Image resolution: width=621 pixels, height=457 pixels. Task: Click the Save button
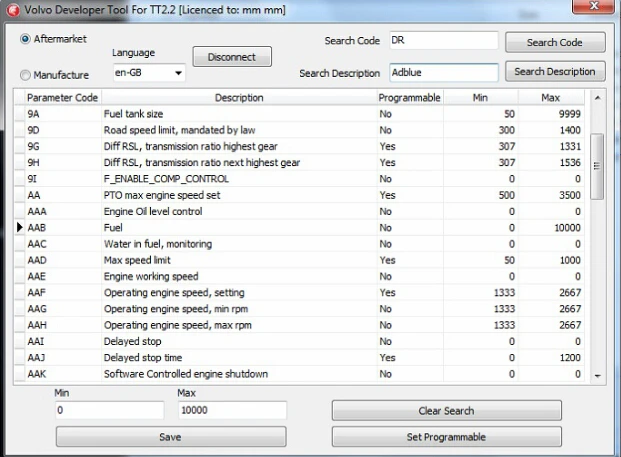(x=171, y=437)
